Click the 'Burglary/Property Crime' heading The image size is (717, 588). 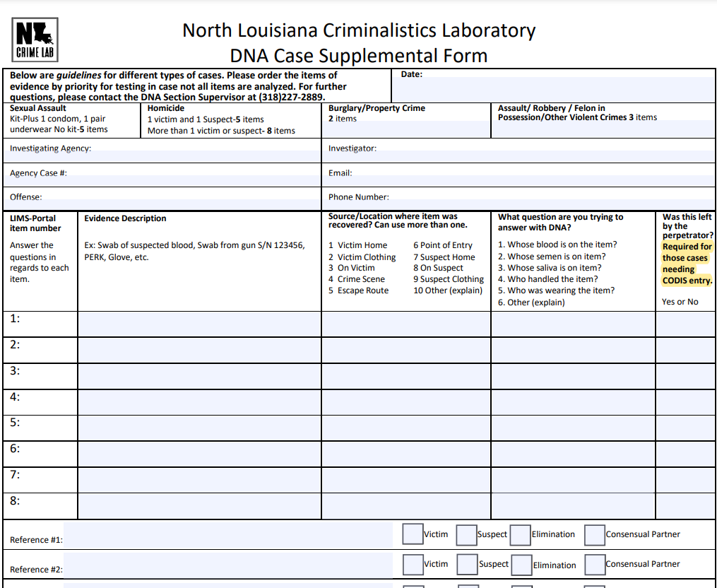tap(377, 108)
